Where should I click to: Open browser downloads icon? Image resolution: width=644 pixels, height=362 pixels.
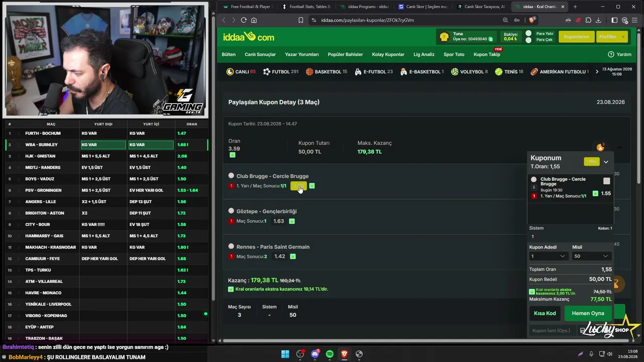tap(598, 20)
